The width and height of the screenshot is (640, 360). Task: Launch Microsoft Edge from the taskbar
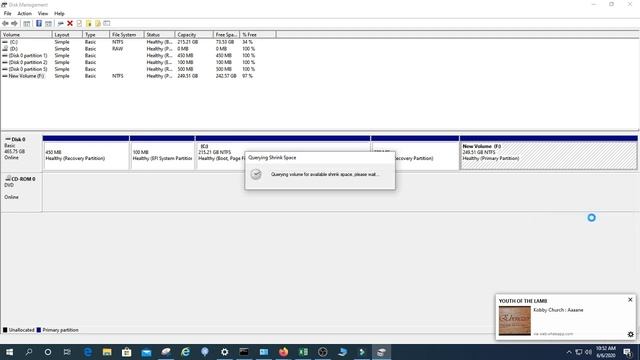pos(88,352)
